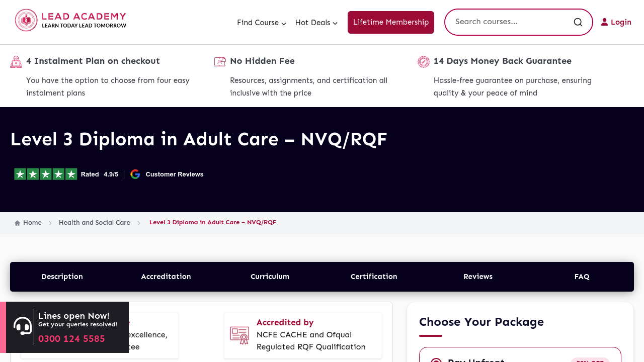Click the 0300 124 5585 phone number
This screenshot has height=362, width=644.
tap(71, 339)
